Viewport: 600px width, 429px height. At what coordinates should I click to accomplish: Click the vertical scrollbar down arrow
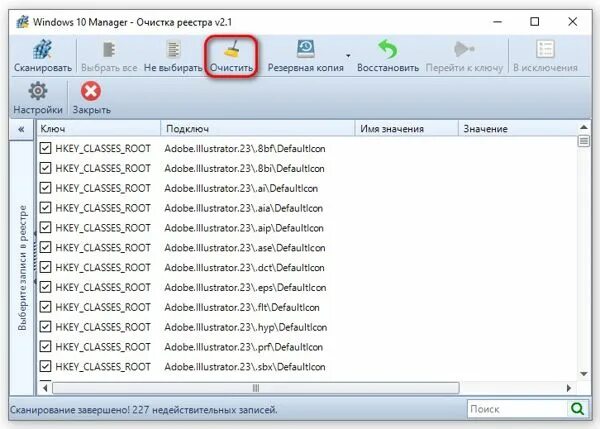click(x=584, y=374)
